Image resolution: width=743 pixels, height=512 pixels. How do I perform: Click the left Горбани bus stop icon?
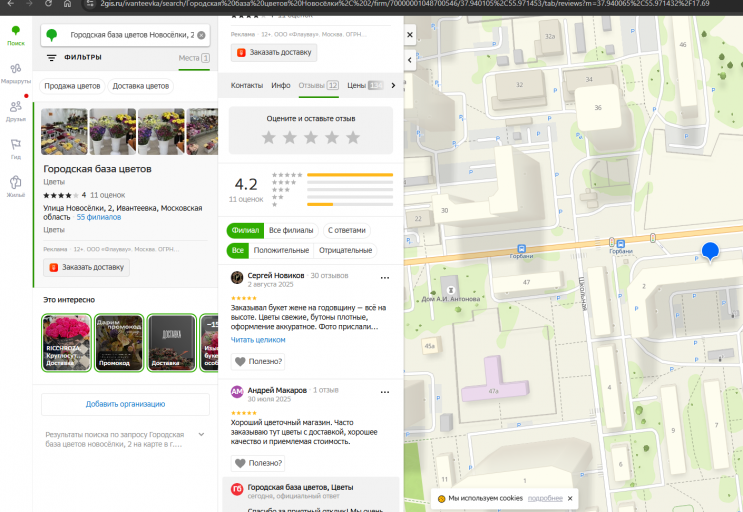521,249
